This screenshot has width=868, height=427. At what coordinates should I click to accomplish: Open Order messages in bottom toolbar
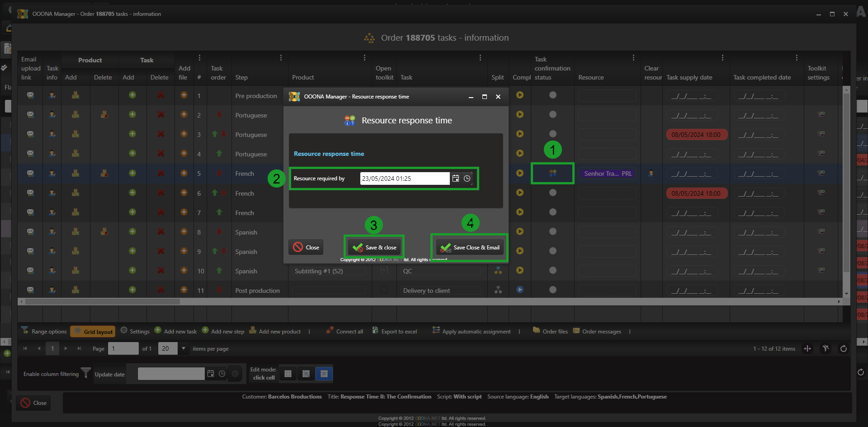click(601, 332)
